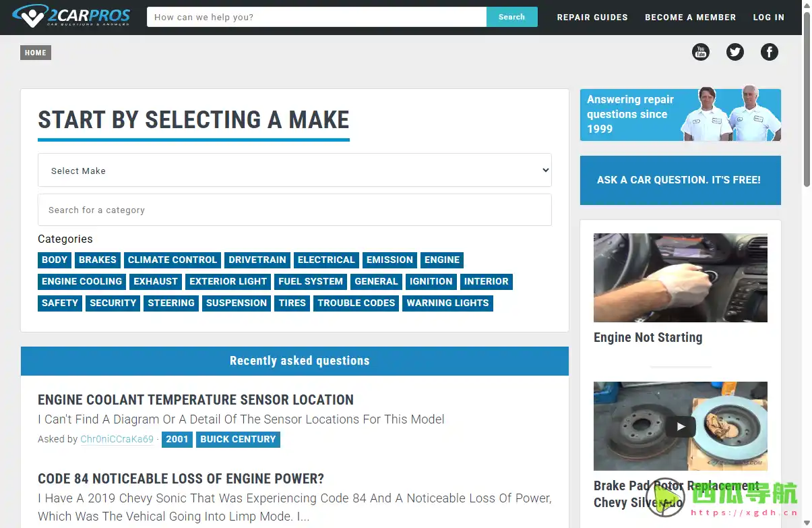Click the Search for a category field
The width and height of the screenshot is (812, 528).
[x=294, y=210]
